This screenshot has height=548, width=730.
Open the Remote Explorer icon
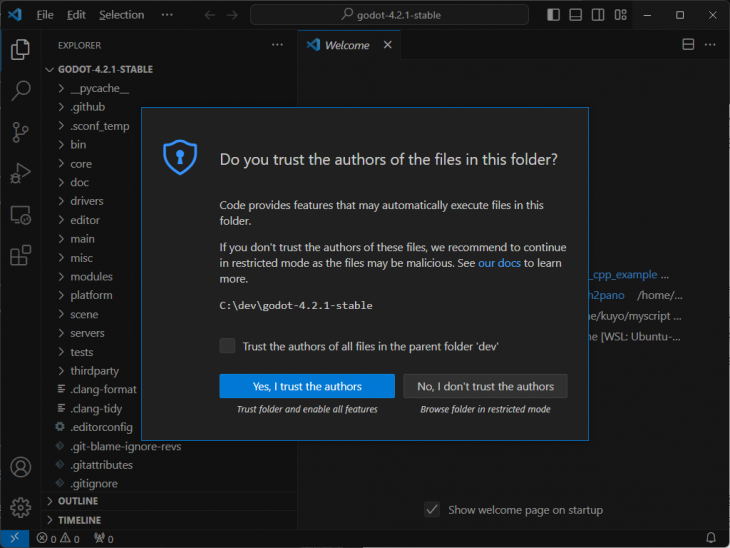[20, 215]
